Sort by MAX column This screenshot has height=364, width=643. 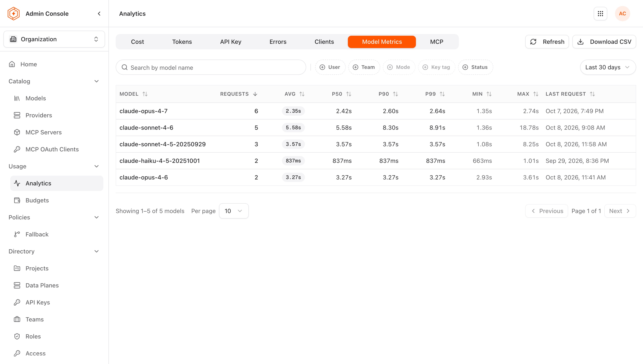[535, 94]
